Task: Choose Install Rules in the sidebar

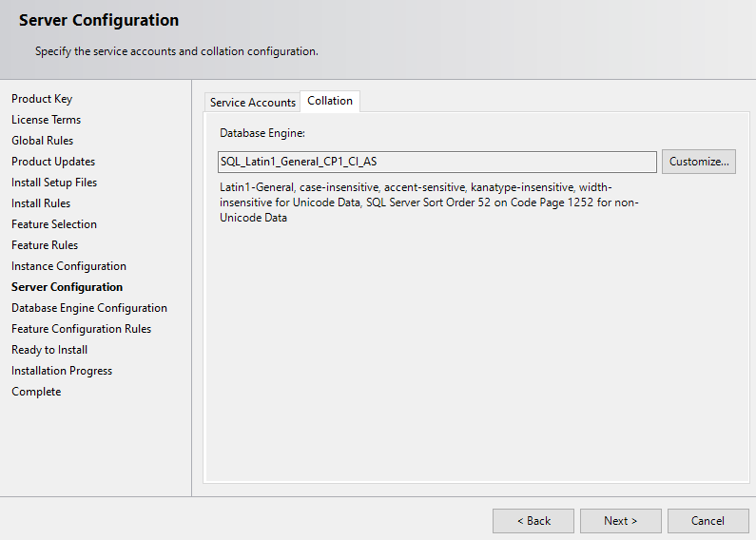Action: coord(41,203)
